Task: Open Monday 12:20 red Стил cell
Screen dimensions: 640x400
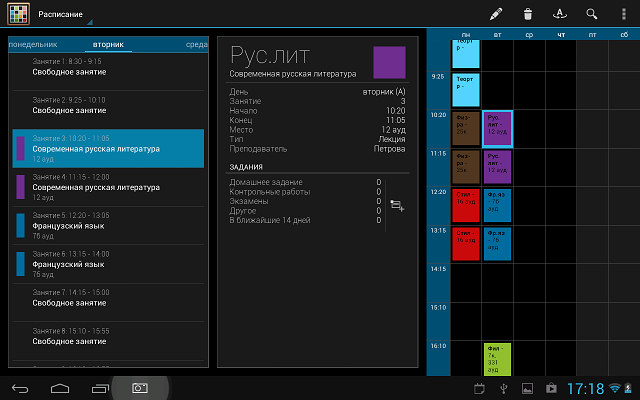Action: (466, 205)
